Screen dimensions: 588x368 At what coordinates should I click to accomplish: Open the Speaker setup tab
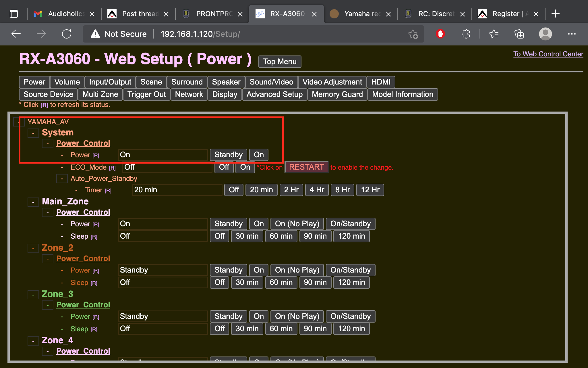point(226,82)
